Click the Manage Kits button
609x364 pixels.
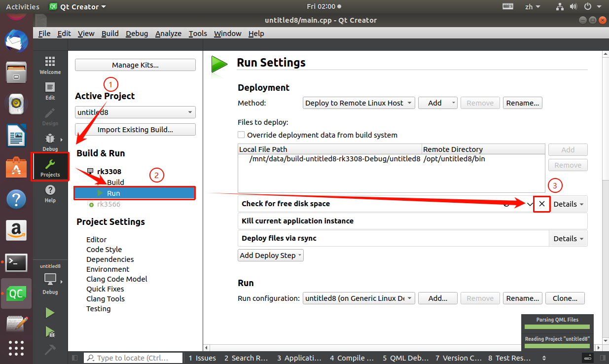point(135,65)
